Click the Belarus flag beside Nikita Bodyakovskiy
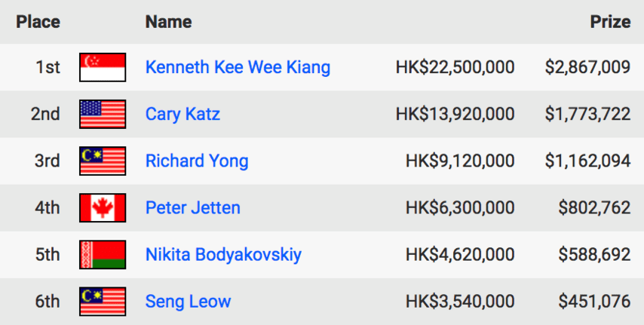Screen dimensions: 644x325 [x=103, y=255]
